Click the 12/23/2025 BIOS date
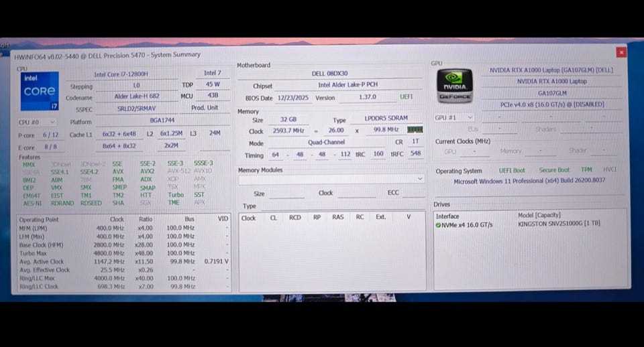 [293, 98]
